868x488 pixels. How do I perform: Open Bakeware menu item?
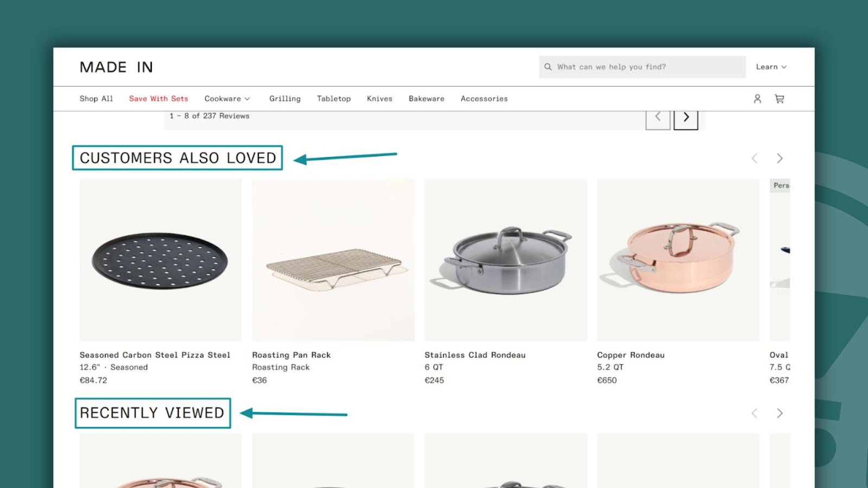pyautogui.click(x=426, y=99)
